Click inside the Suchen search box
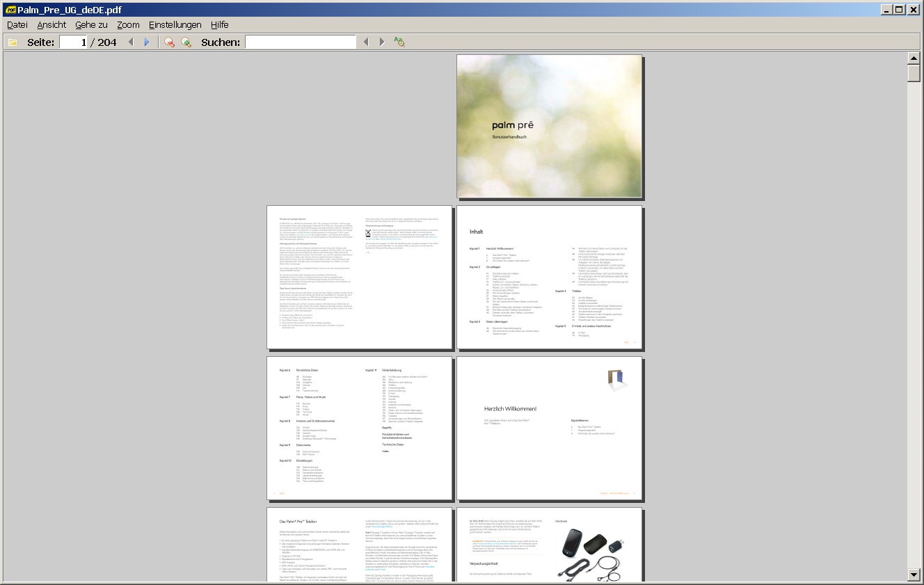 click(x=299, y=41)
